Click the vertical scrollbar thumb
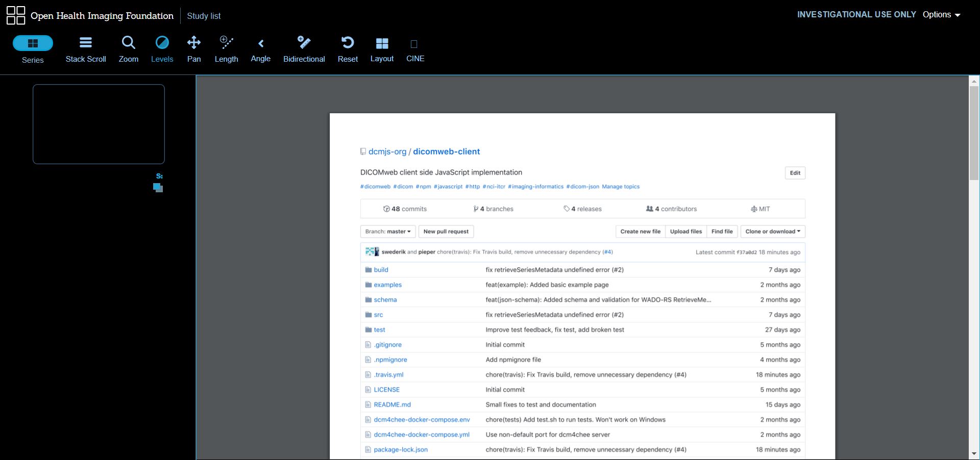This screenshot has height=460, width=980. click(x=974, y=133)
